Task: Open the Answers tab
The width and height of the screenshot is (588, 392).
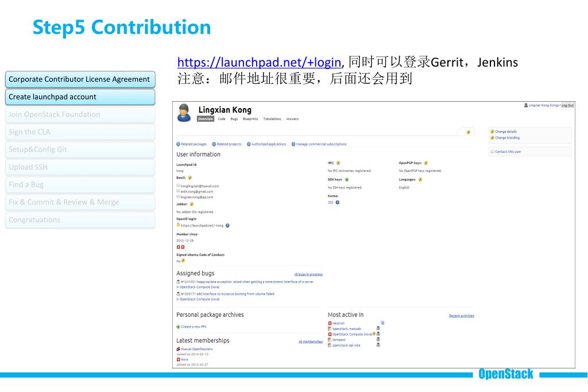Action: click(x=292, y=119)
